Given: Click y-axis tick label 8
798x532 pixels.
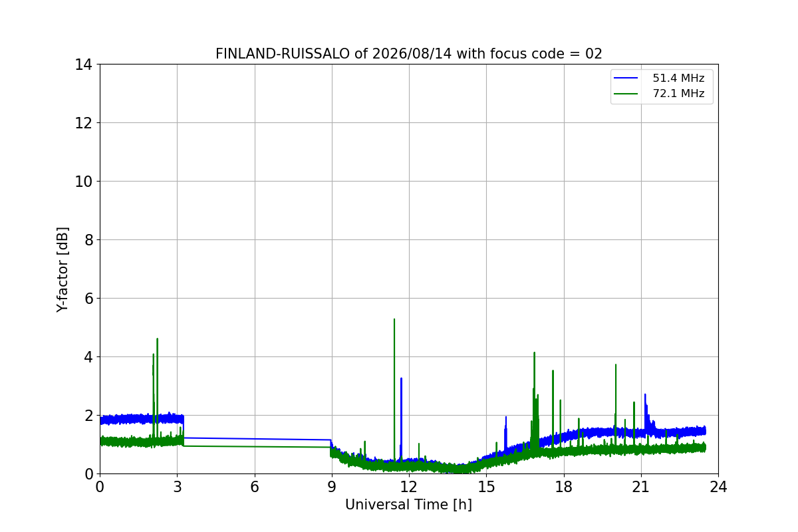Looking at the screenshot, I should [88, 240].
